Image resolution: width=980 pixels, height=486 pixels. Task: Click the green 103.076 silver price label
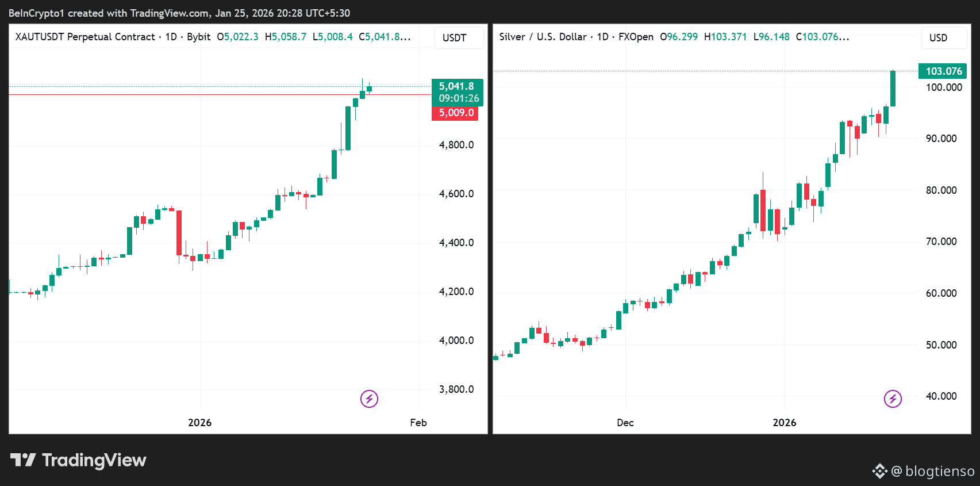(943, 71)
